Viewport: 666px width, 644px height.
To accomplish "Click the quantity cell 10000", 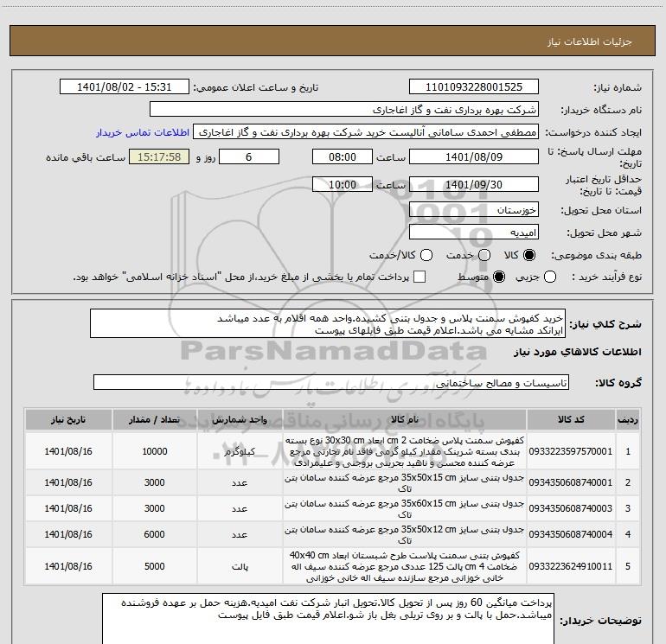I will tap(155, 451).
